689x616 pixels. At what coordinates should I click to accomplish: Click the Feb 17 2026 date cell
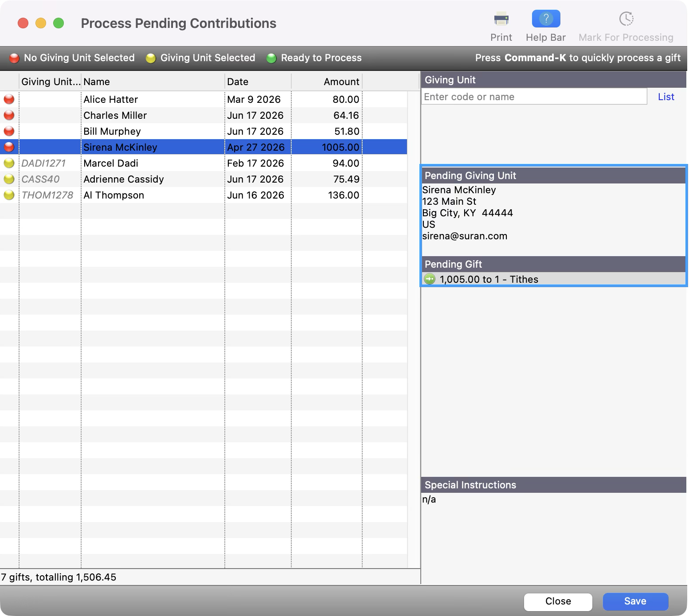click(255, 163)
